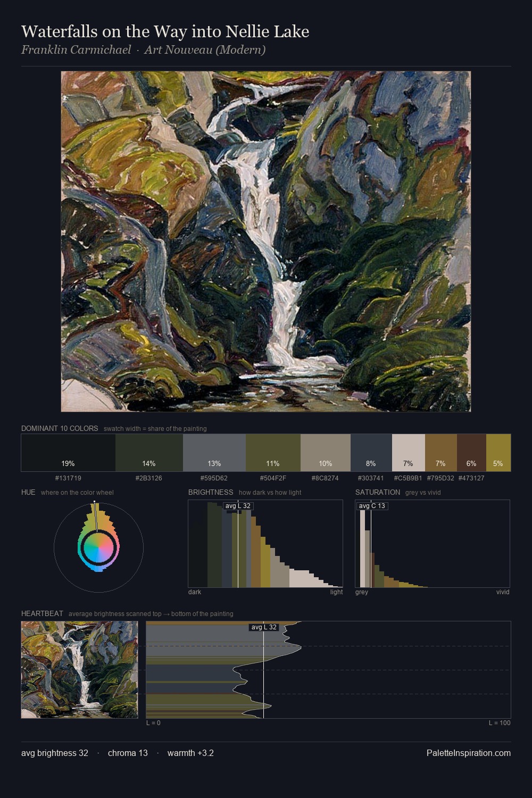Viewport: 532px width, 798px height.
Task: Select the second 7% swatch #795D32
Action: point(441,453)
